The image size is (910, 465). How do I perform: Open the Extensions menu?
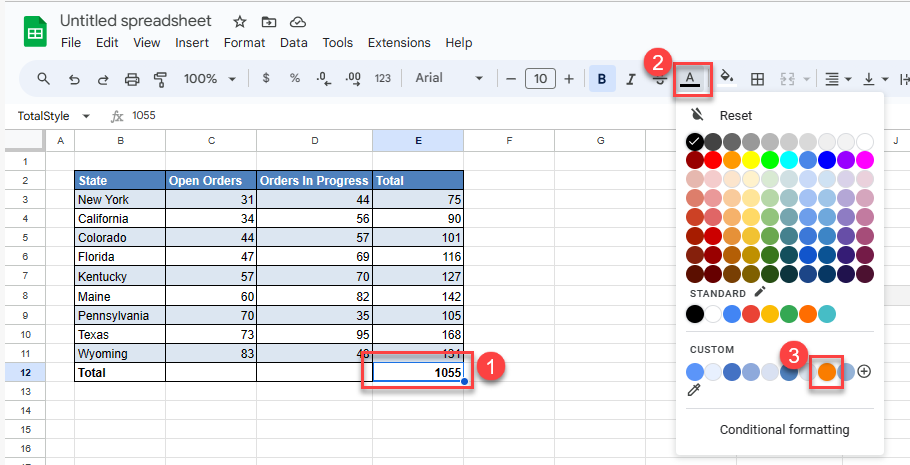(x=398, y=43)
